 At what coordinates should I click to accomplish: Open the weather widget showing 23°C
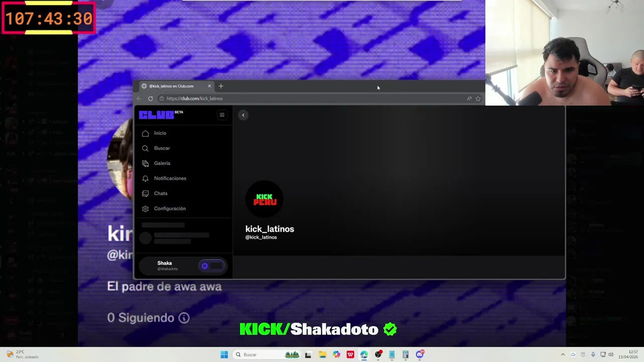(22, 354)
